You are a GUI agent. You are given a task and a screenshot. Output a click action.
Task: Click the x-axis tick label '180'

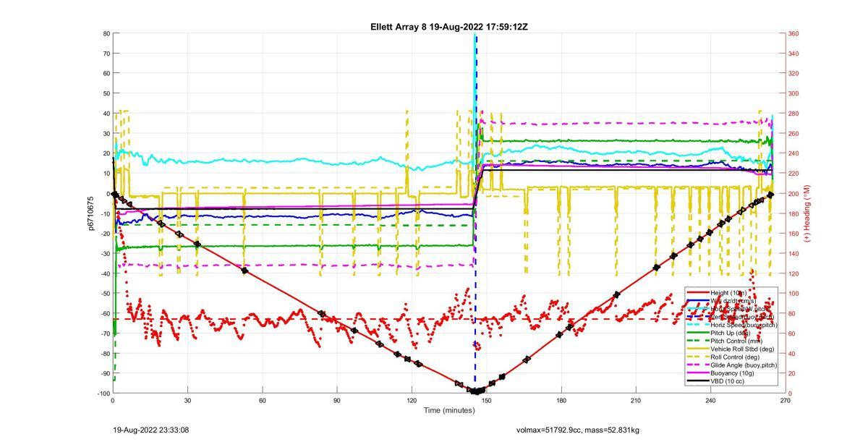tap(561, 400)
